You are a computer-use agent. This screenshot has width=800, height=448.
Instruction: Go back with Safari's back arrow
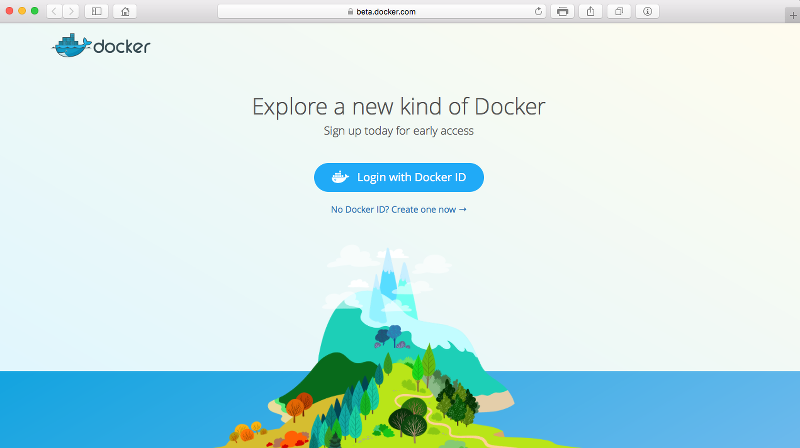pyautogui.click(x=55, y=11)
